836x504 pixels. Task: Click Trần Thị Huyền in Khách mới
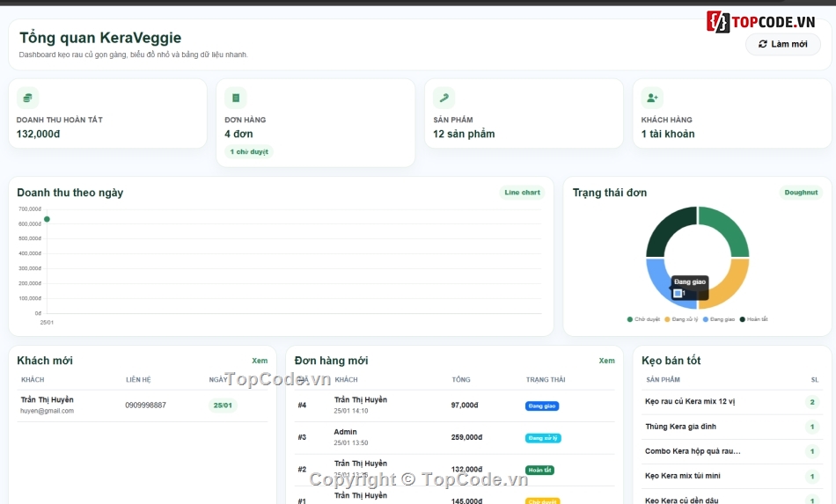47,399
